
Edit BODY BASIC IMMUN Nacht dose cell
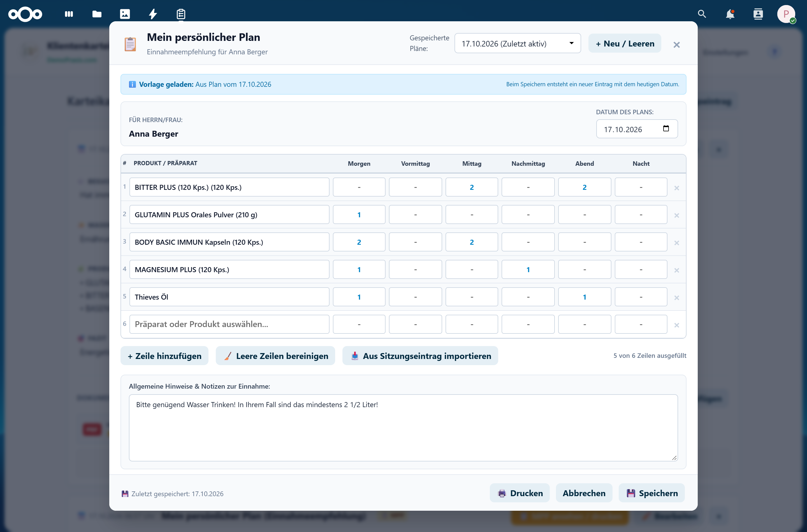[x=641, y=242]
